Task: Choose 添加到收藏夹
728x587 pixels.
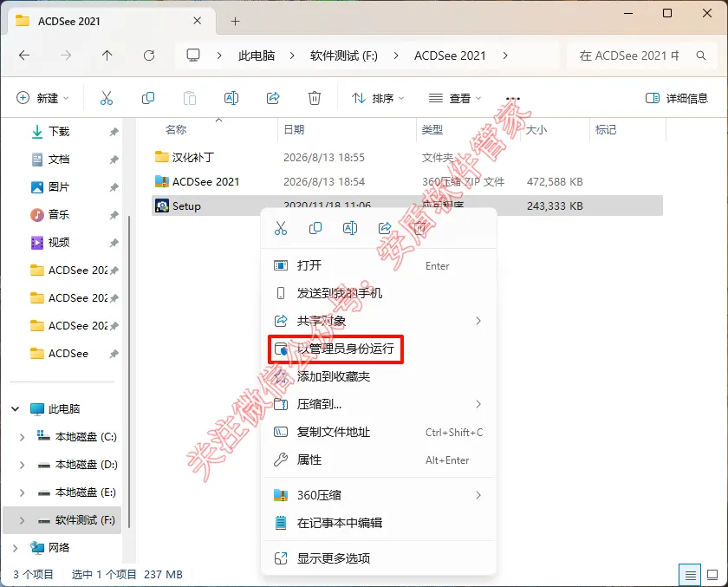Action: point(379,376)
